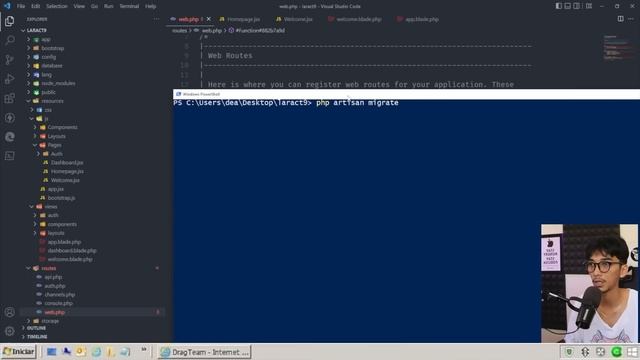The height and width of the screenshot is (360, 640).
Task: Close the web.php editor tab
Action: (x=209, y=19)
